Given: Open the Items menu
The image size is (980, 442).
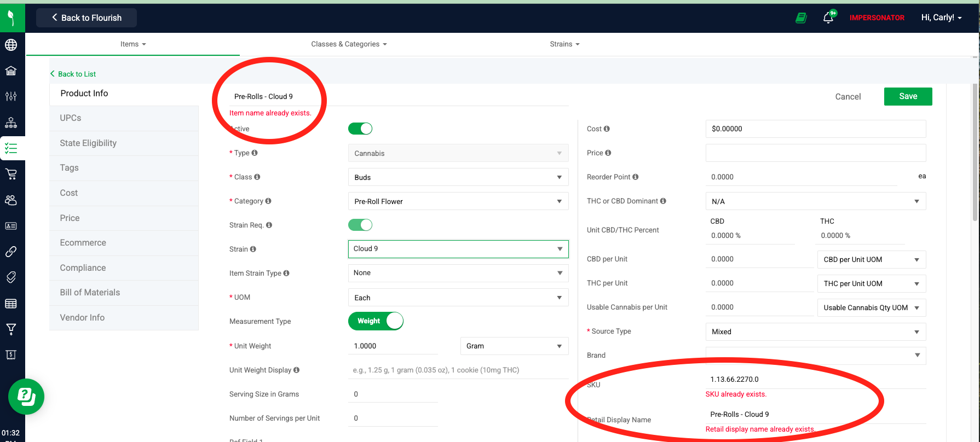Looking at the screenshot, I should point(133,44).
